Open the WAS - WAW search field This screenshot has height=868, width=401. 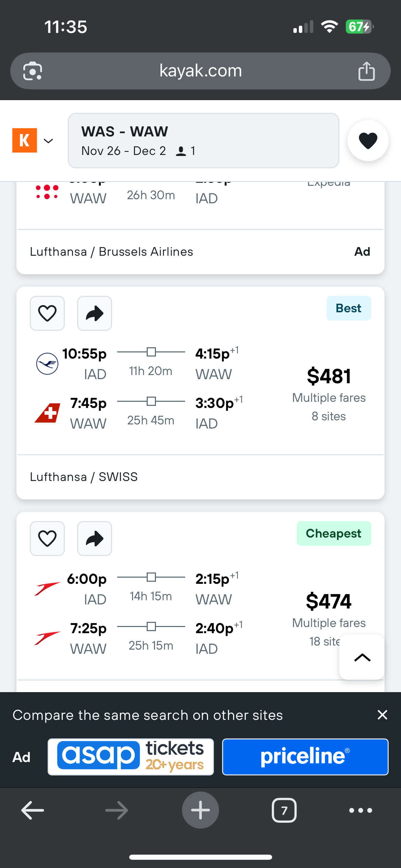203,141
